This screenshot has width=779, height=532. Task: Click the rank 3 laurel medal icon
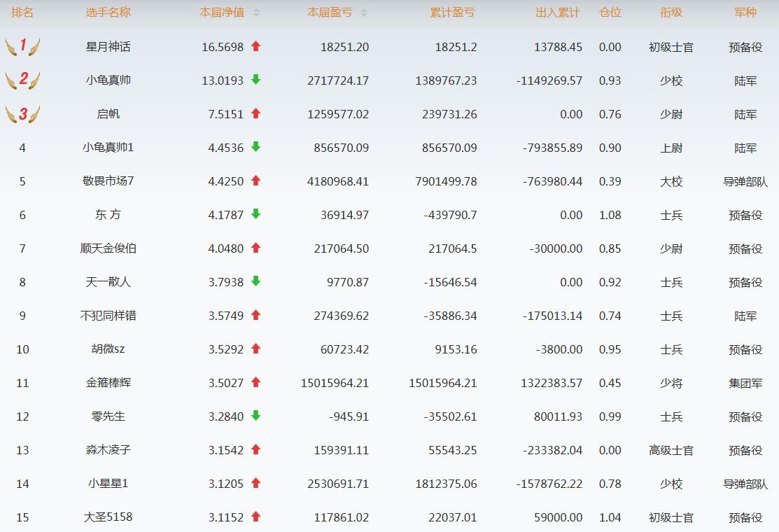22,114
